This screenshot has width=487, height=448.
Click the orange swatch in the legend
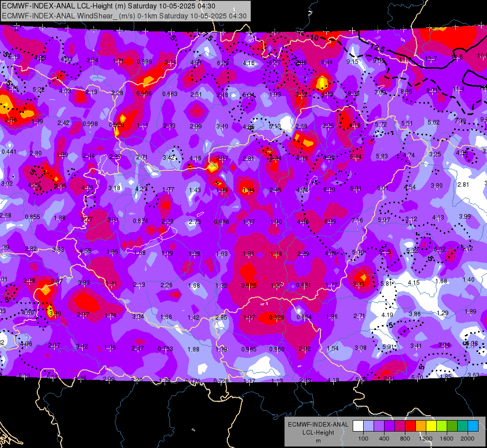click(x=421, y=426)
